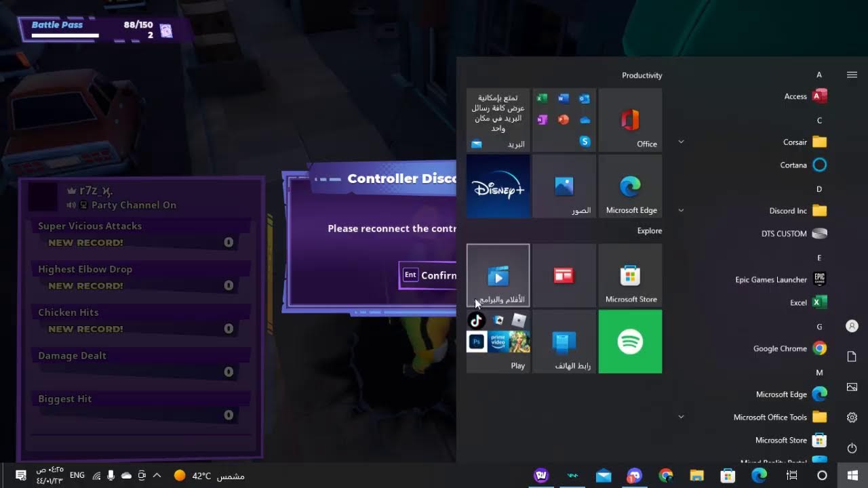Launch DTS CUSTOM from the app list
Screen dimensions: 868x488
click(x=794, y=234)
